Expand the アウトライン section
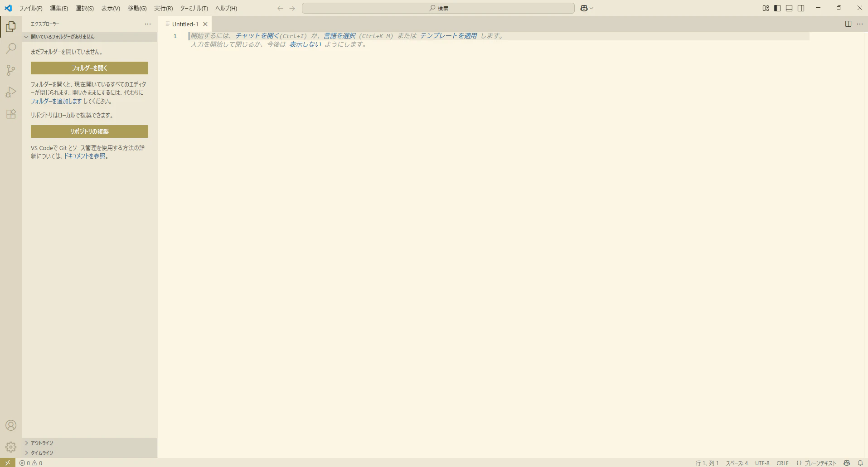Image resolution: width=868 pixels, height=467 pixels. pos(90,443)
